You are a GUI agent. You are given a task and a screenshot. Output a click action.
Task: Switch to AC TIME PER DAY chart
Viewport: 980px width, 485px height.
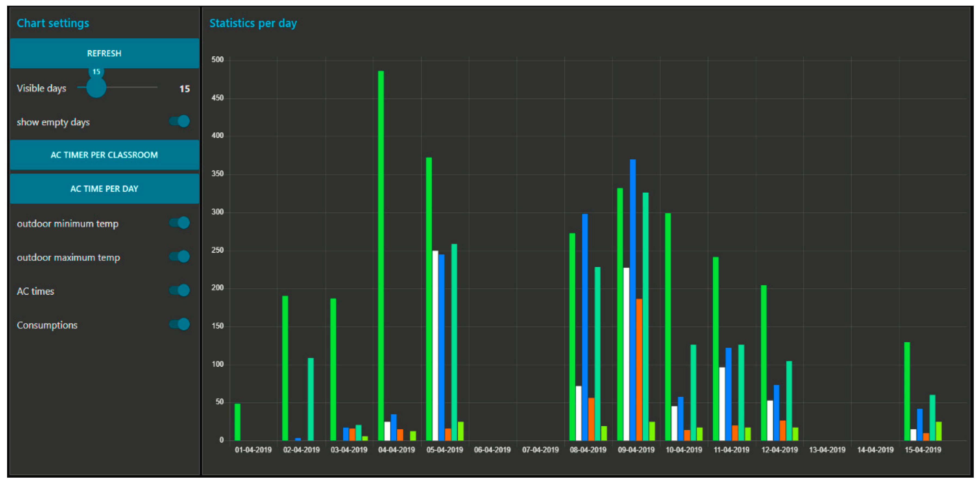(x=104, y=189)
